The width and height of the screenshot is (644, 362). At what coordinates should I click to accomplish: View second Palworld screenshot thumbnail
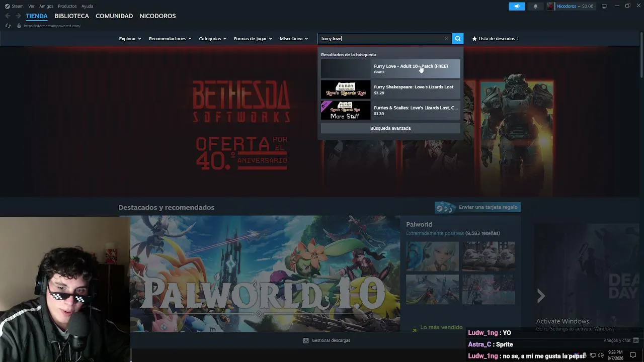pos(489,256)
